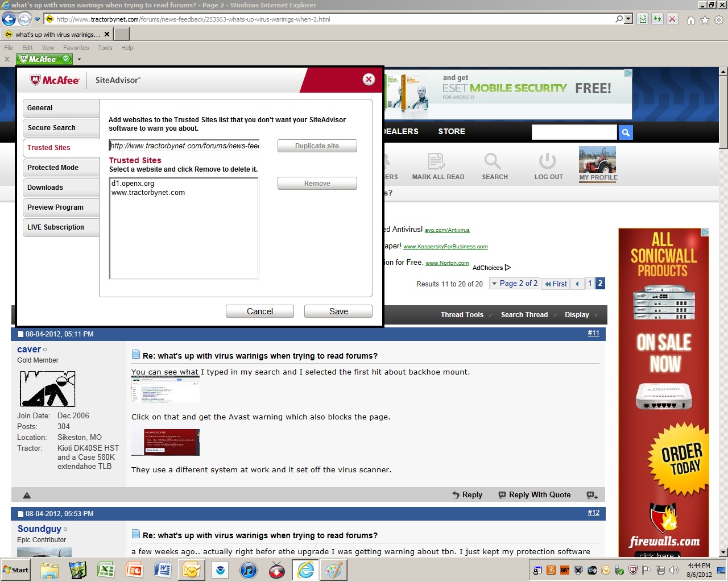The width and height of the screenshot is (728, 582).
Task: Select the General tab in SiteAdvisor
Action: click(x=61, y=108)
